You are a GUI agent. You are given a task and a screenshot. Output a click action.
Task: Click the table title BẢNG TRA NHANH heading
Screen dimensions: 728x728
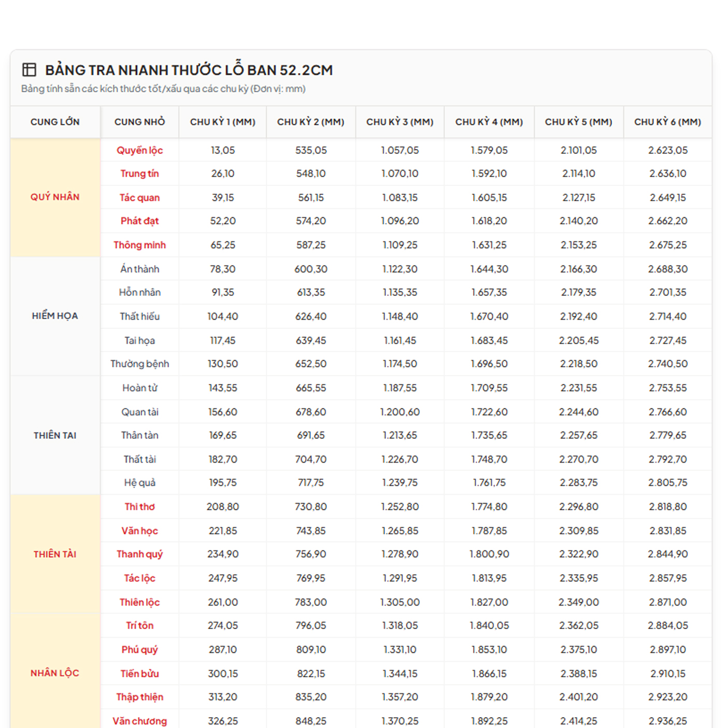point(189,70)
